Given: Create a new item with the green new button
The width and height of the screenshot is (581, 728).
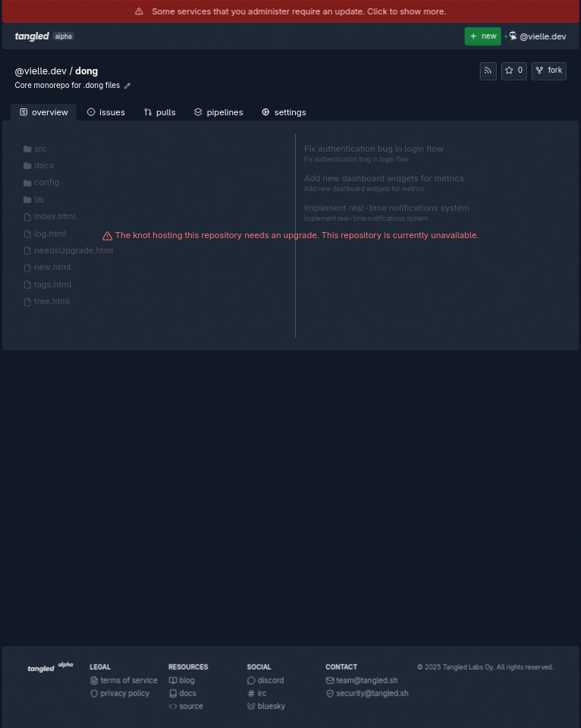Looking at the screenshot, I should point(482,36).
